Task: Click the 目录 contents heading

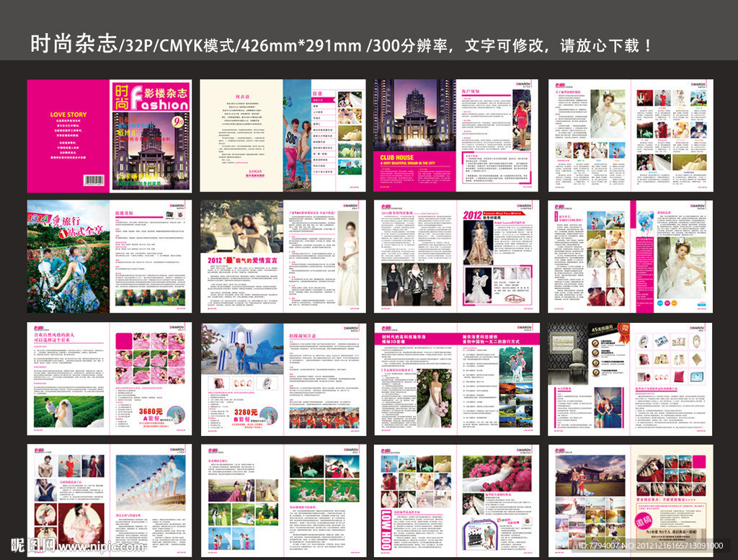Action: pyautogui.click(x=317, y=92)
